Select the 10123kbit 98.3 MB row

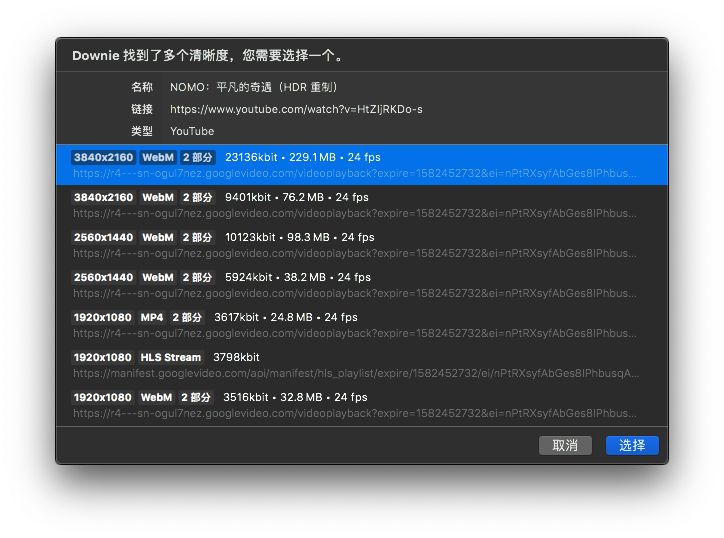click(x=362, y=245)
